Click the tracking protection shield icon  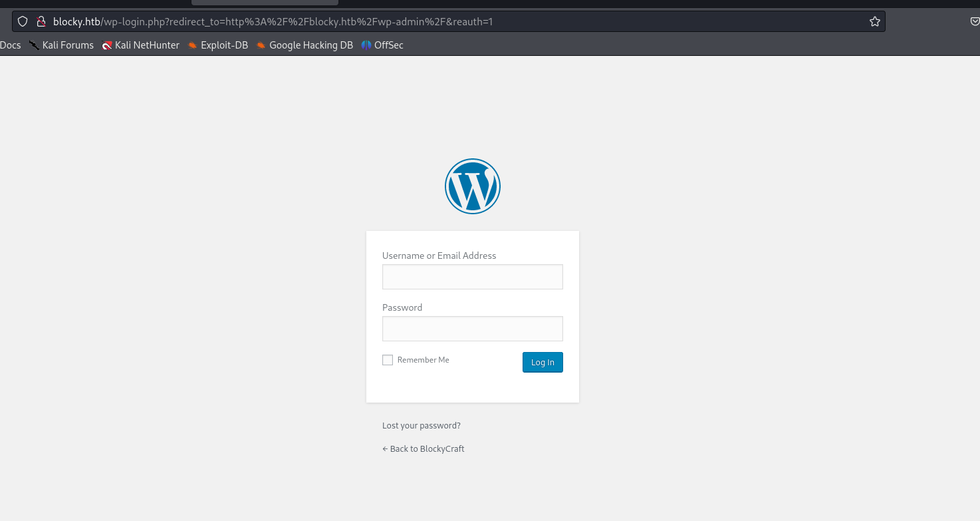coord(23,21)
